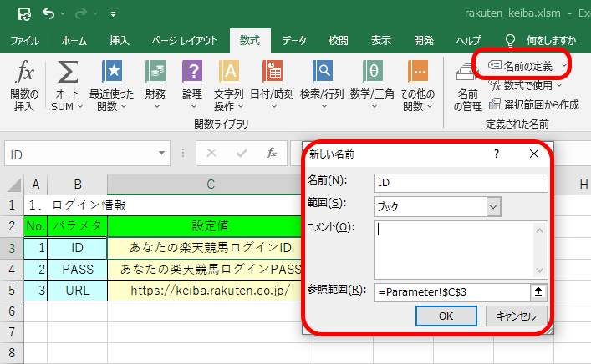Switch to the 挿入 tab
Screen dimensions: 591x364
[119, 40]
